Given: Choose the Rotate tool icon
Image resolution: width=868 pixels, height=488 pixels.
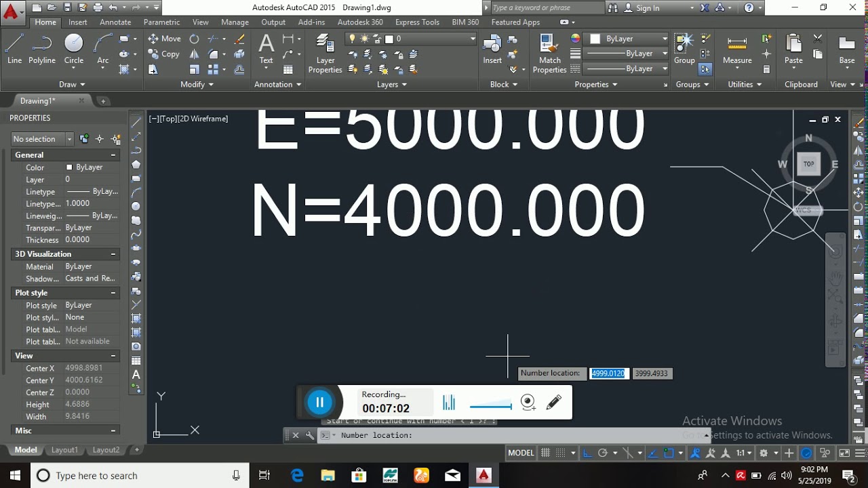Looking at the screenshot, I should 195,39.
